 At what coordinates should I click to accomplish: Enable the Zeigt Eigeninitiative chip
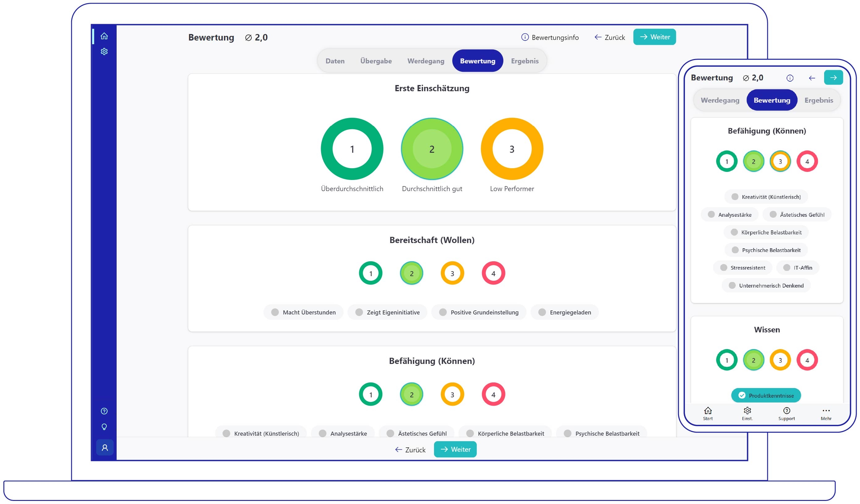pyautogui.click(x=387, y=312)
